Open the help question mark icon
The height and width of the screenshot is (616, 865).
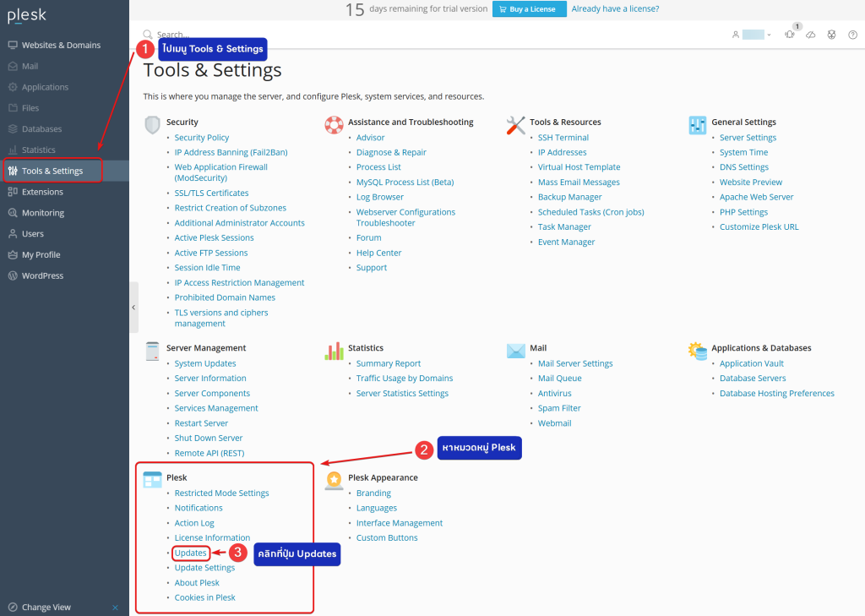852,35
